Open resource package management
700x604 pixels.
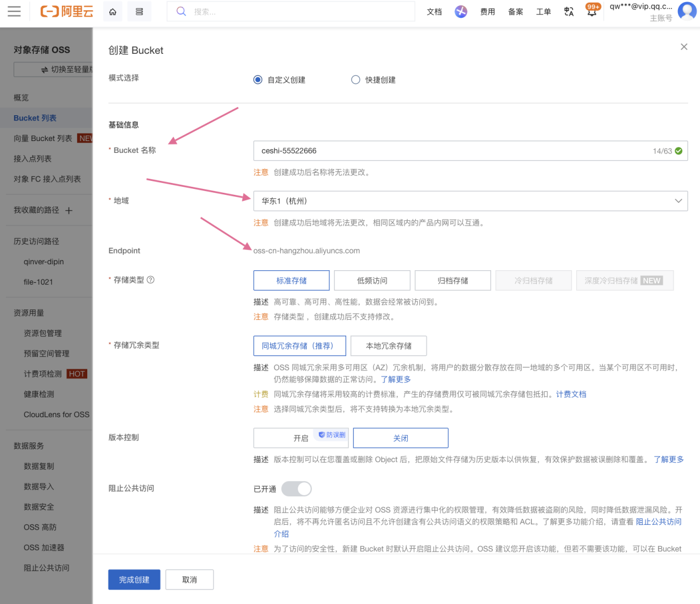[43, 333]
